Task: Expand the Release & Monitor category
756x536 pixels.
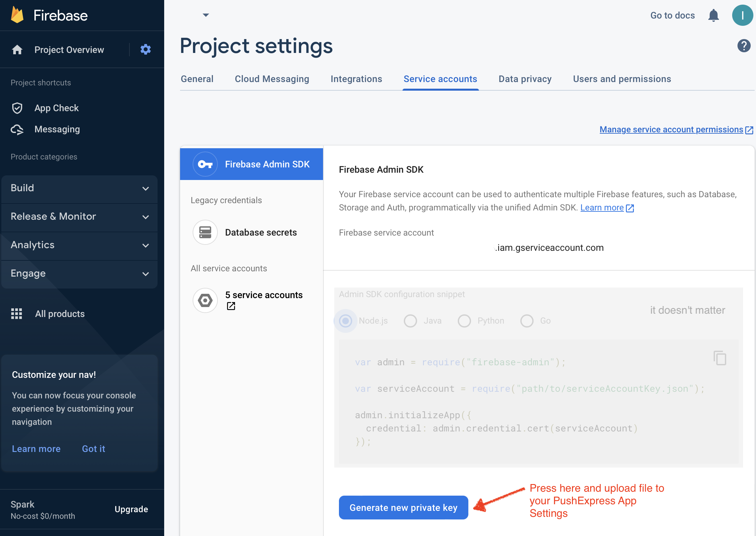Action: point(79,217)
